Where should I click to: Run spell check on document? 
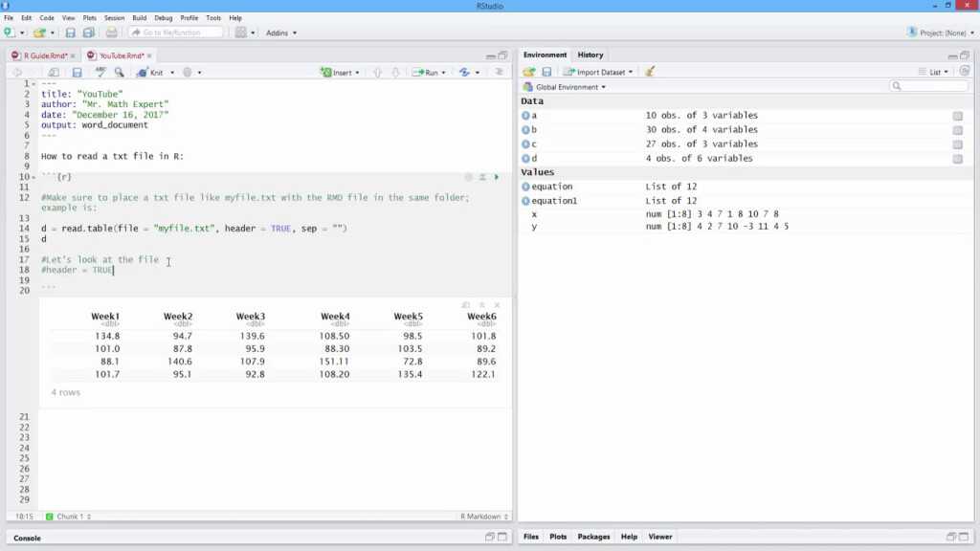tap(100, 73)
